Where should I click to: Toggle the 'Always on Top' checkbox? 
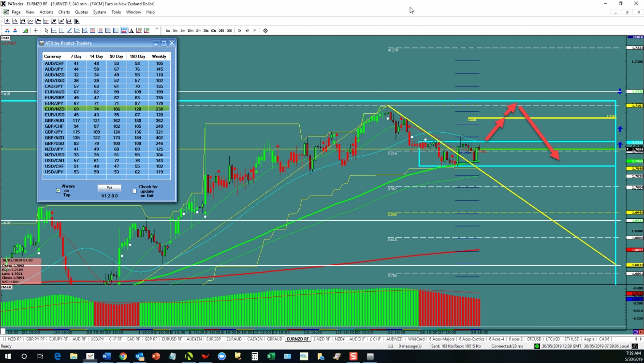click(x=59, y=191)
